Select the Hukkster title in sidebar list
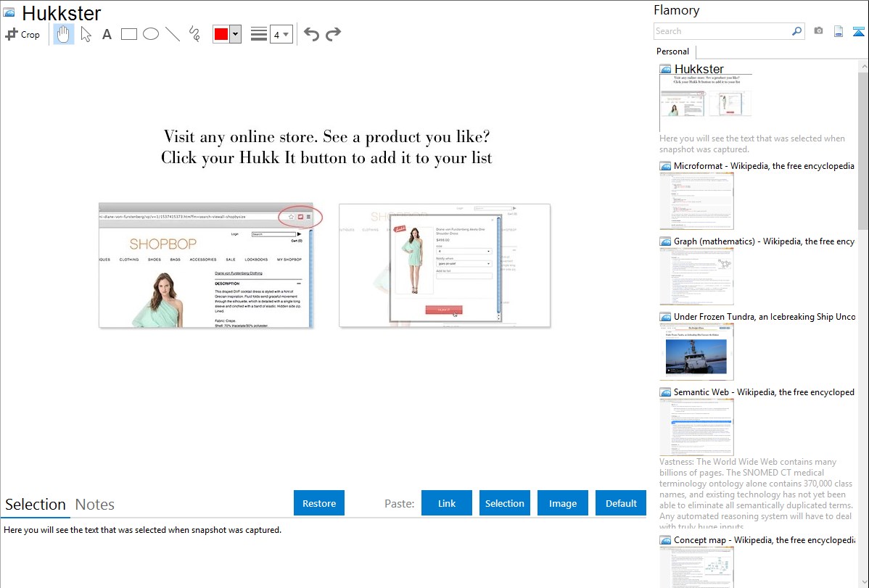Image resolution: width=869 pixels, height=588 pixels. pyautogui.click(x=699, y=70)
